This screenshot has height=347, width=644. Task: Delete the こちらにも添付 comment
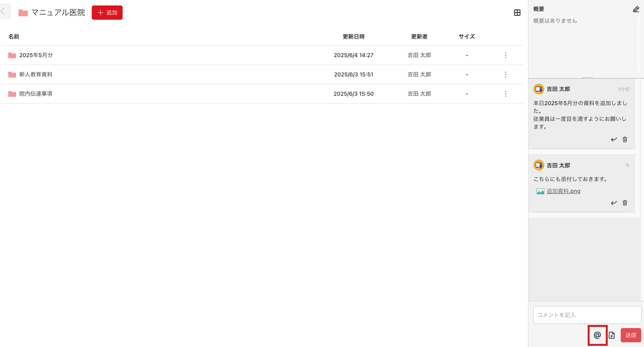click(x=625, y=203)
